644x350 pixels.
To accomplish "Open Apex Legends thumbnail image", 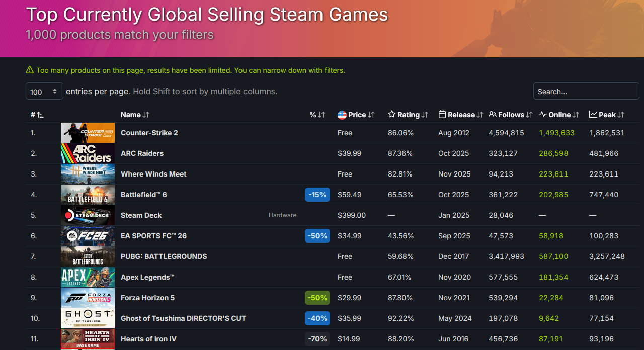I will (x=88, y=277).
